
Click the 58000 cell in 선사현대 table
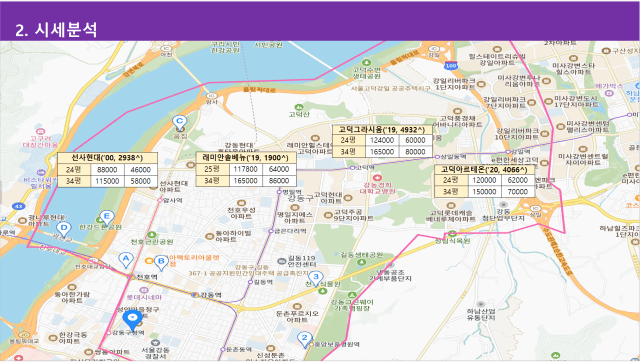[141, 181]
